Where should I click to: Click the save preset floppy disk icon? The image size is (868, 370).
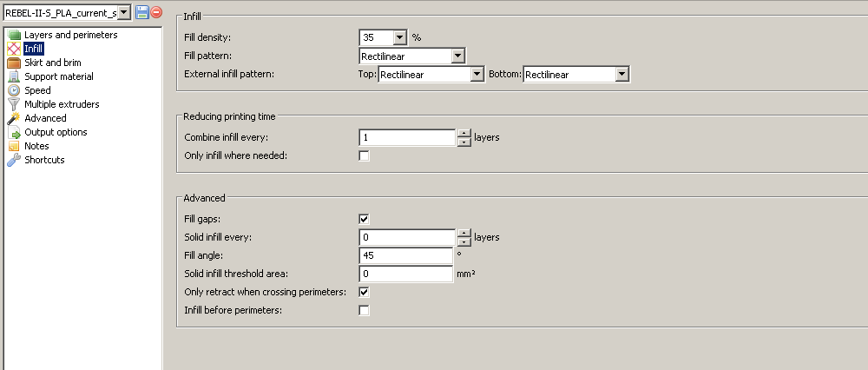[x=141, y=12]
